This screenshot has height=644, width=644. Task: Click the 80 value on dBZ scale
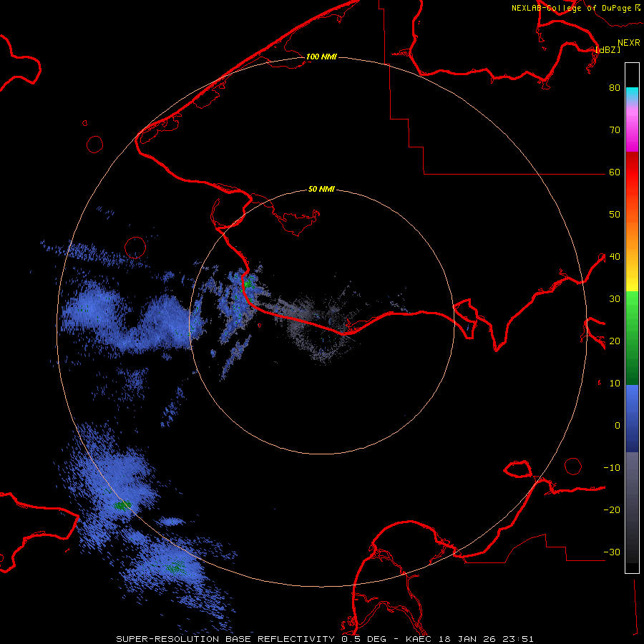click(615, 88)
